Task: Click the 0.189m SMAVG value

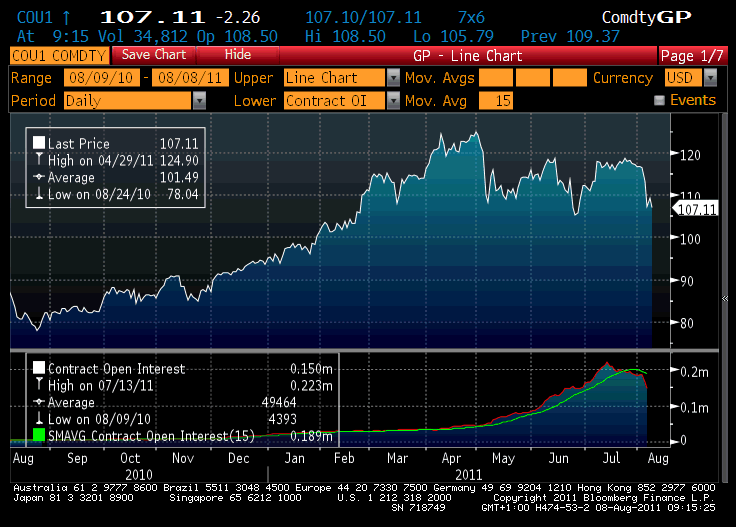Action: click(311, 436)
